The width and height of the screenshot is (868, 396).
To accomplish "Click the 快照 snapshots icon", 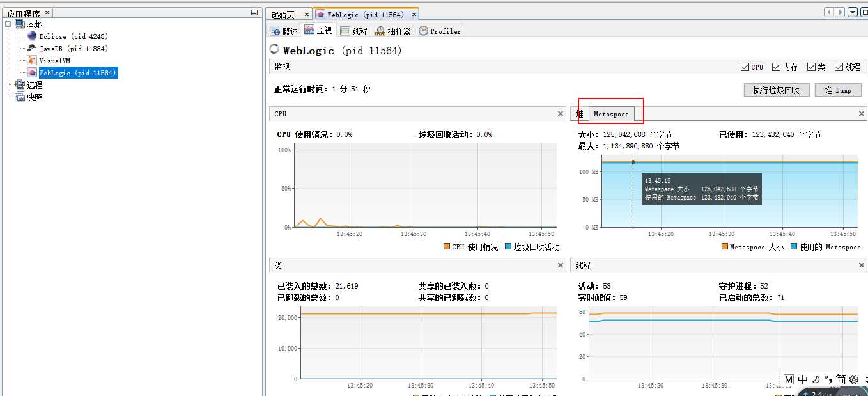I will pyautogui.click(x=20, y=97).
